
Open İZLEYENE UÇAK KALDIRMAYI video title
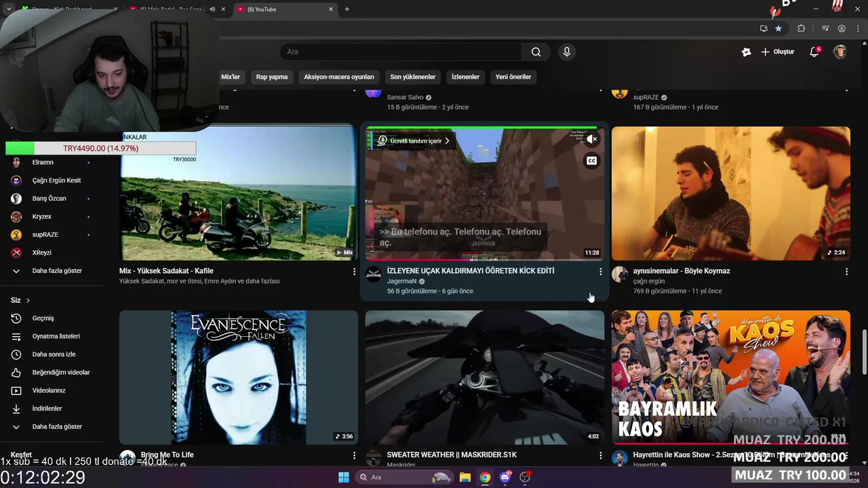click(x=471, y=270)
